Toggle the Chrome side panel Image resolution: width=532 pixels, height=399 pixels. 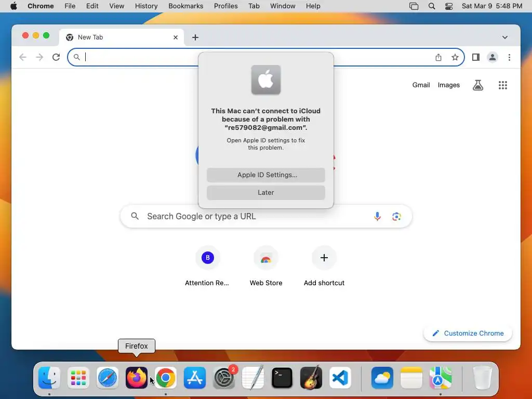476,57
